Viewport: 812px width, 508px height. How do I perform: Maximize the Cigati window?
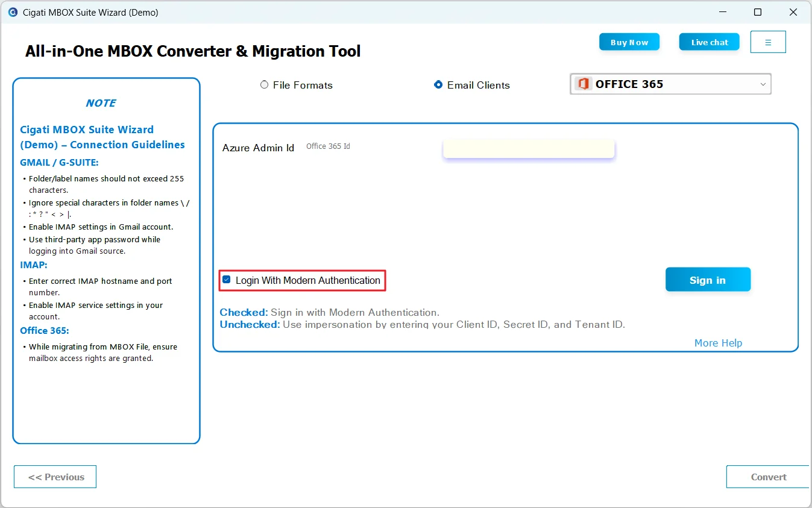point(758,12)
